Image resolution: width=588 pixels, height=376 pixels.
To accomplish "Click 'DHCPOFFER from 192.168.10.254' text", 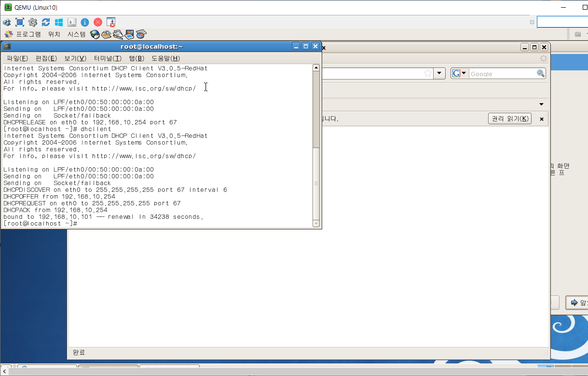I will 59,197.
